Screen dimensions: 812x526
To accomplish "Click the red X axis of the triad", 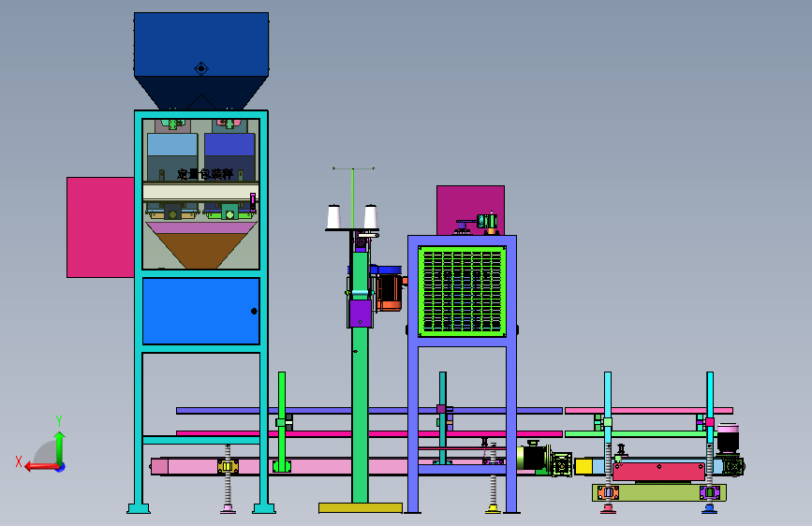I will (41, 466).
